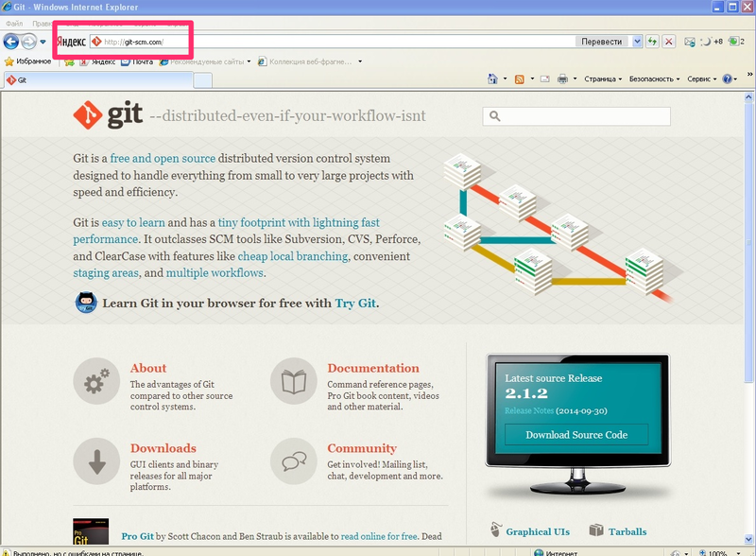The image size is (756, 556).
Task: Open the Try Git link
Action: pyautogui.click(x=355, y=304)
